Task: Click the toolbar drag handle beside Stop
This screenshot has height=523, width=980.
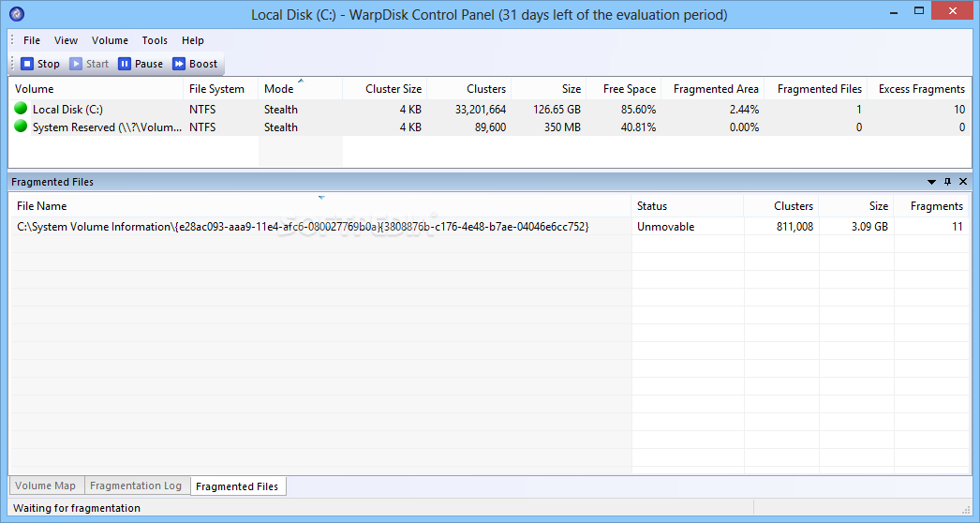Action: coord(12,64)
